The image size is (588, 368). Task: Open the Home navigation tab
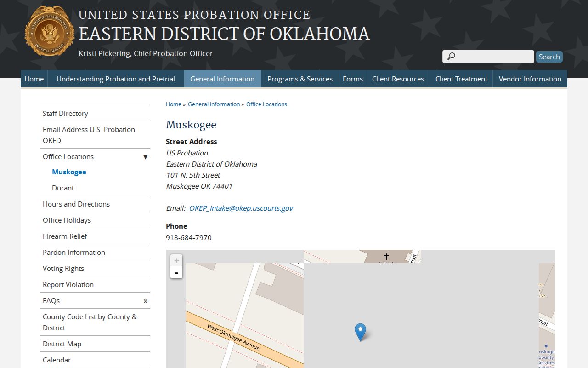click(34, 79)
